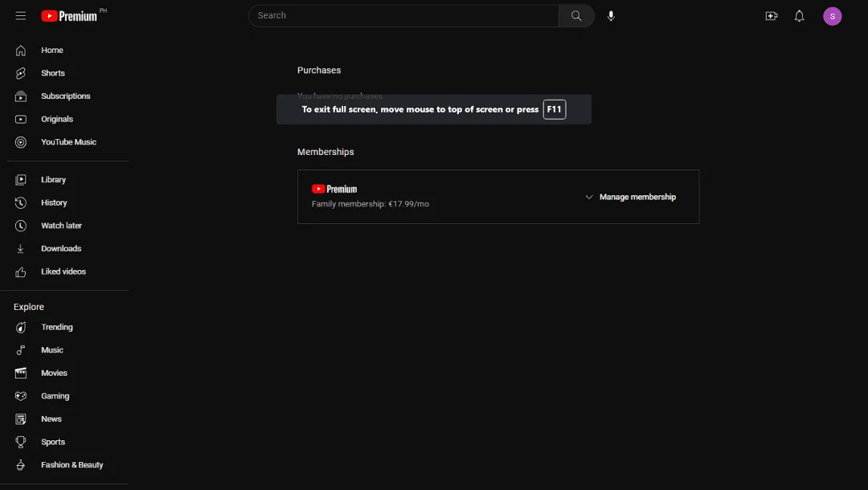Open Liked videos link

pyautogui.click(x=64, y=272)
